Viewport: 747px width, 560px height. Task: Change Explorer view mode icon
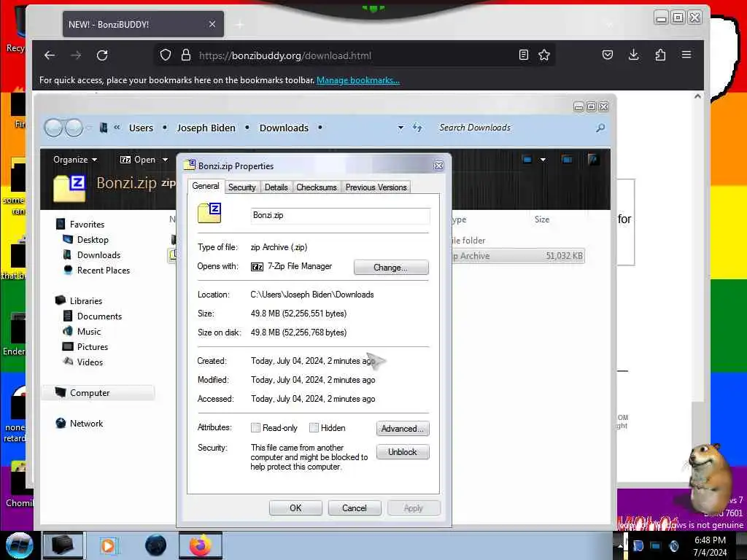(527, 160)
